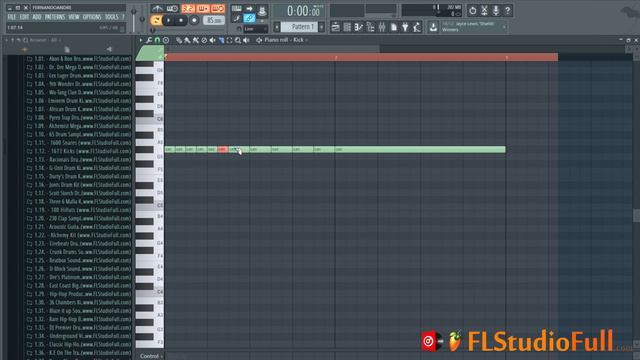
Task: Open the EDIT menu
Action: click(24, 17)
